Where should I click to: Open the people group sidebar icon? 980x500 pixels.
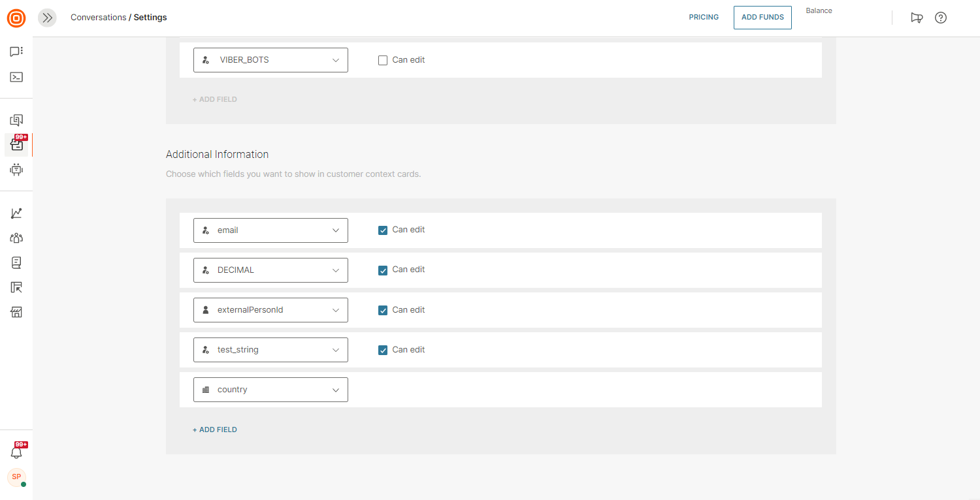tap(16, 238)
